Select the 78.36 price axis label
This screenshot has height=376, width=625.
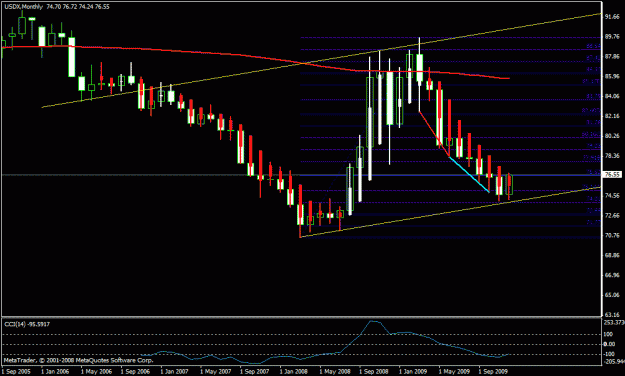point(612,156)
